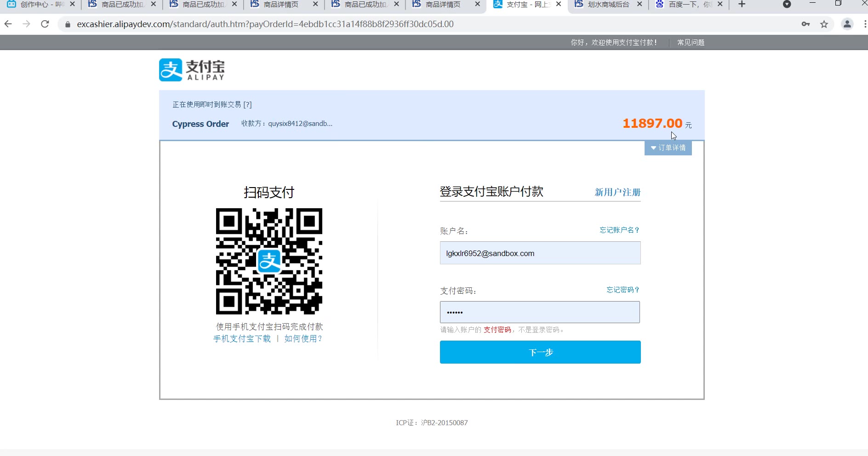Screen dimensions: 868x456
Task: Focus the 支付密码 input field
Action: (x=540, y=312)
